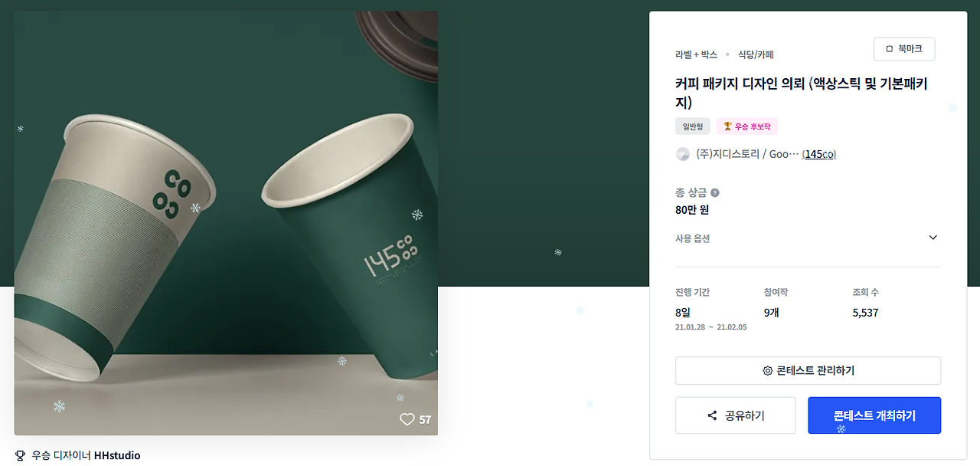
Task: Click the trophy icon beside 우승 디자이너
Action: point(20,455)
